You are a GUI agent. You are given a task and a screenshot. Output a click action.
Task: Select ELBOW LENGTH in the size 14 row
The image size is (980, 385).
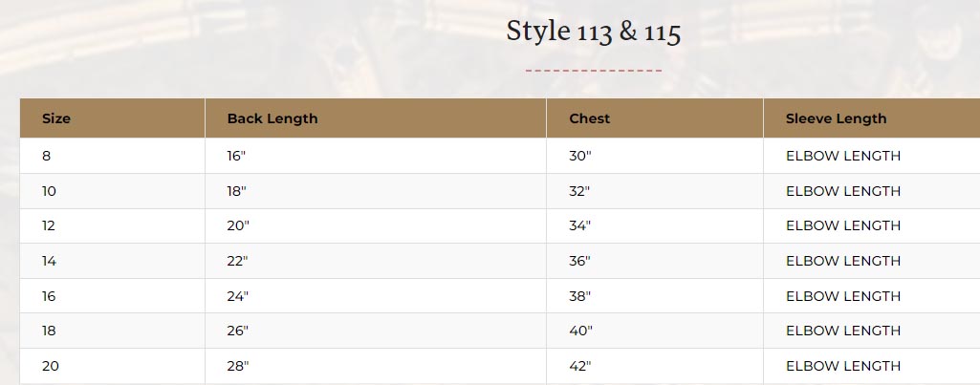(842, 261)
